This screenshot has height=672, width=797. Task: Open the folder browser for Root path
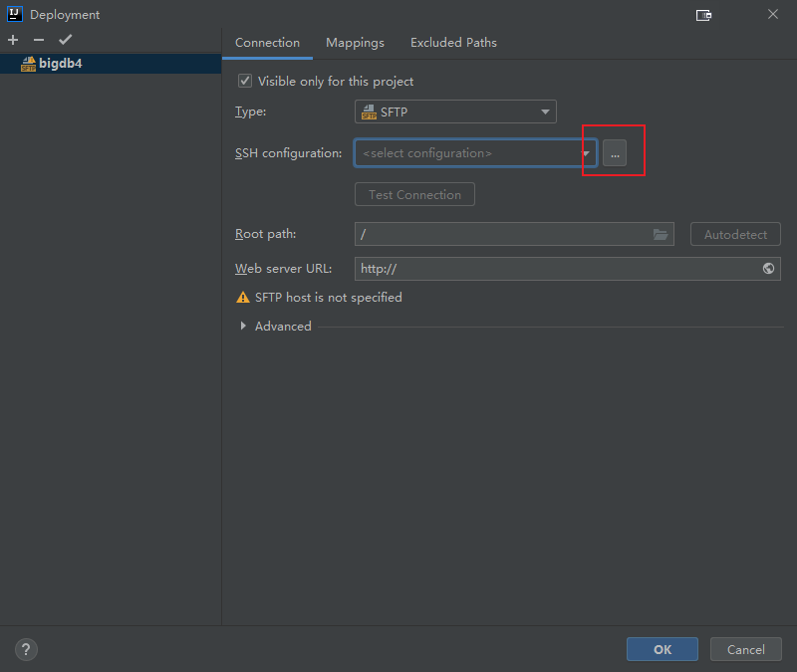click(661, 234)
